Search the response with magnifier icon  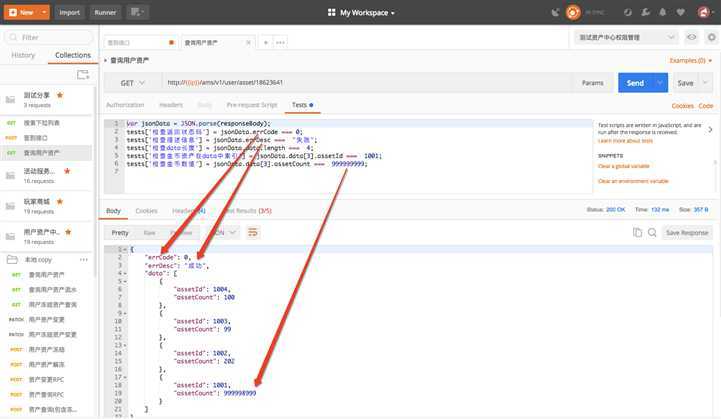(x=652, y=233)
